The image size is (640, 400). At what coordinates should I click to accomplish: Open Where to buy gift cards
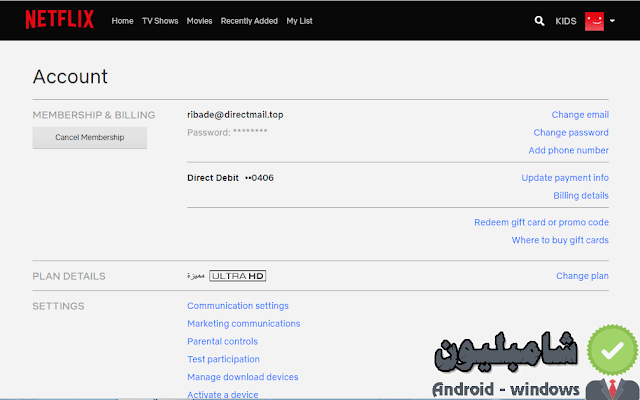click(560, 240)
